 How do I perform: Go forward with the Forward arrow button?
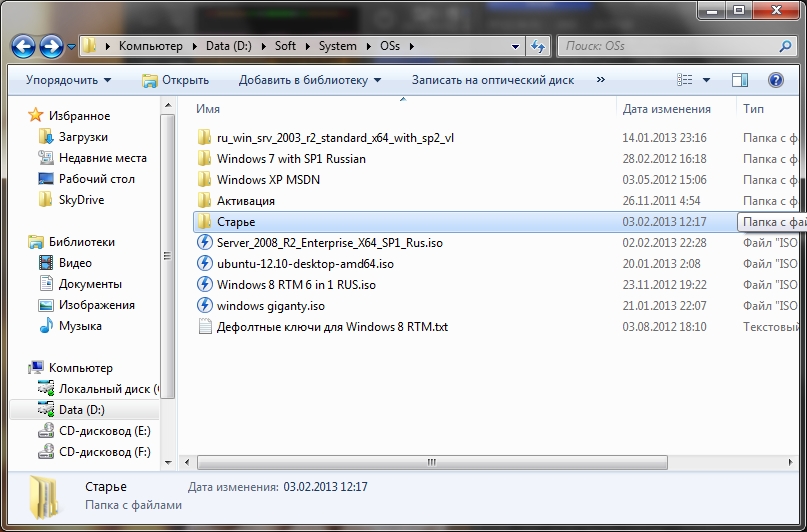pyautogui.click(x=51, y=47)
